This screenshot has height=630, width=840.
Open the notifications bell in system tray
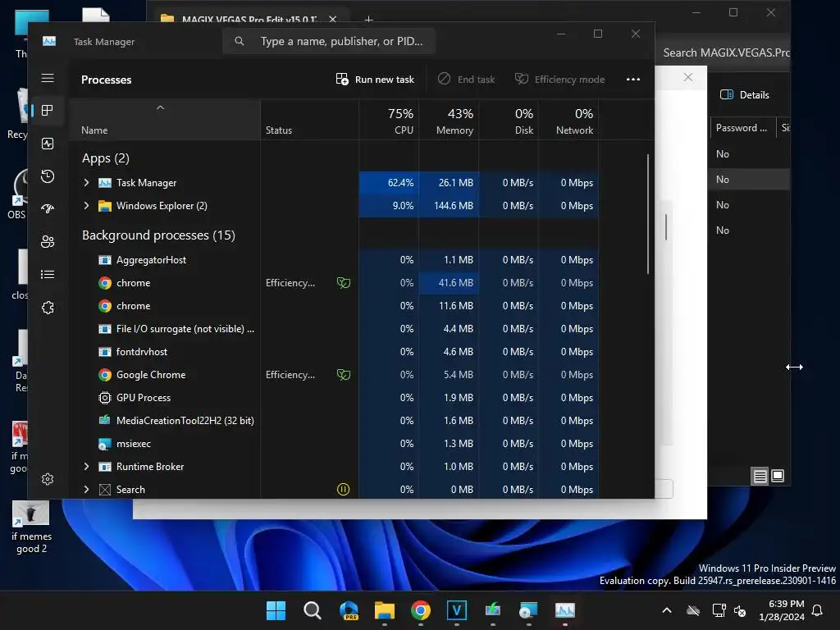pos(818,610)
